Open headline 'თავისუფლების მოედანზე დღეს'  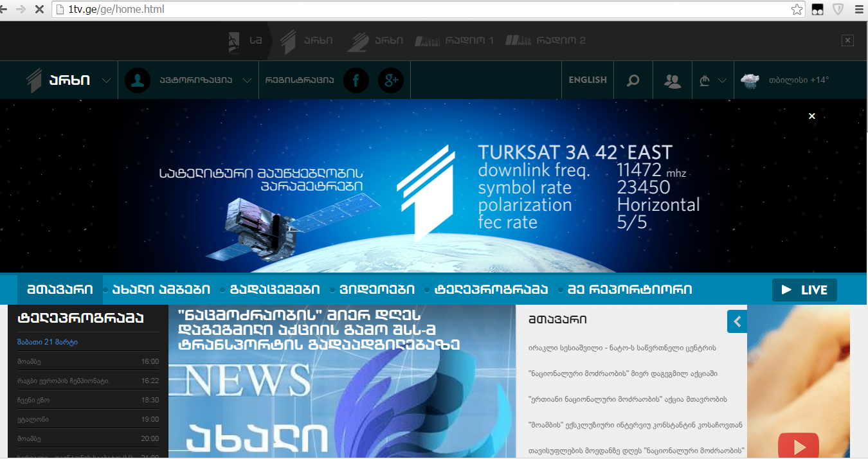[637, 451]
